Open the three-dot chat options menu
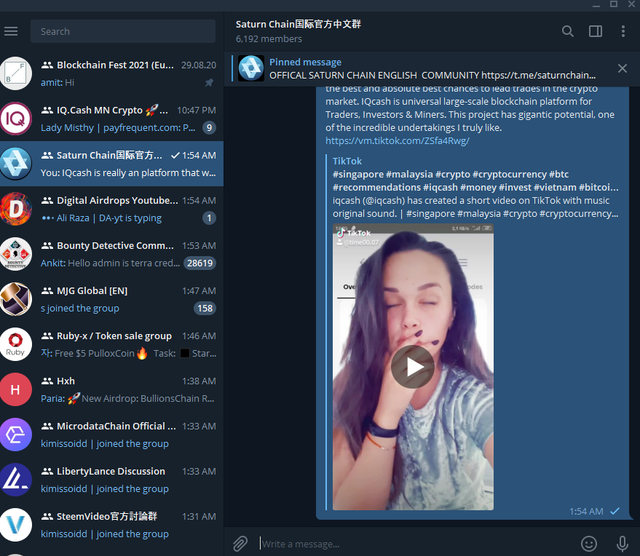The width and height of the screenshot is (640, 556). 623,31
